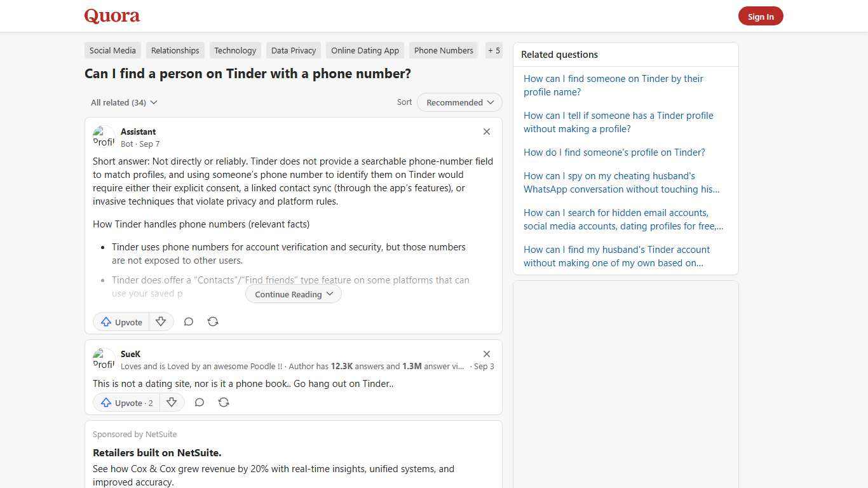
Task: Expand the Continue Reading section
Action: pyautogui.click(x=293, y=294)
